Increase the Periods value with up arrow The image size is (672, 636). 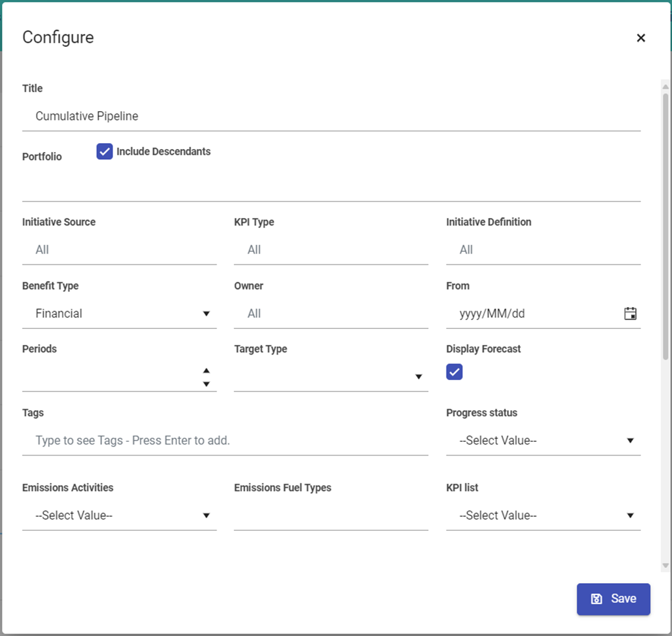point(206,371)
